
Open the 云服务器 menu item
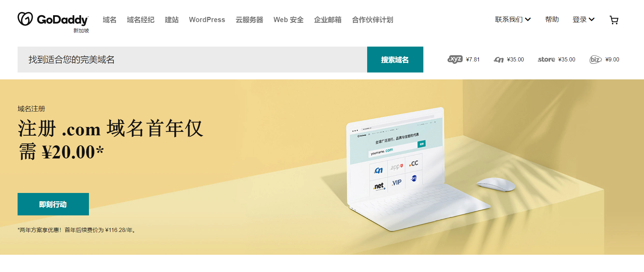coord(249,20)
